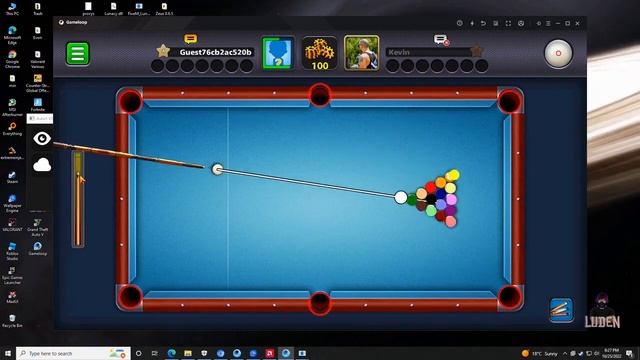The image size is (640, 360).
Task: Open File Explorer from the taskbar
Action: 188,353
